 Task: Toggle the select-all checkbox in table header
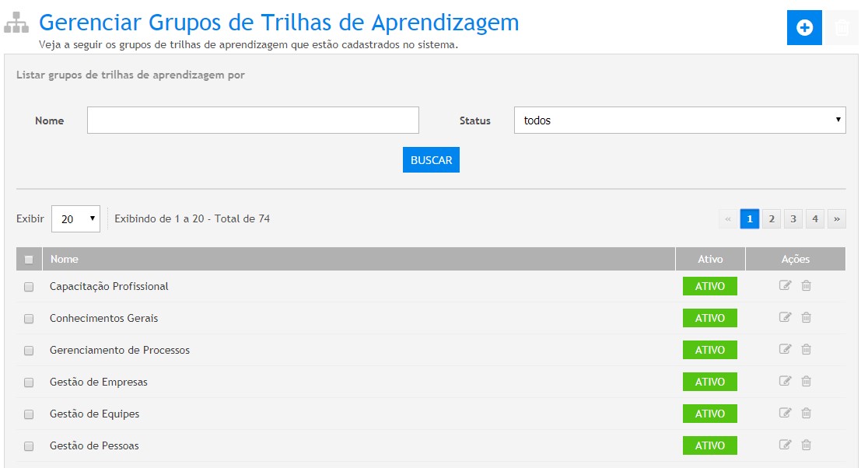29,260
